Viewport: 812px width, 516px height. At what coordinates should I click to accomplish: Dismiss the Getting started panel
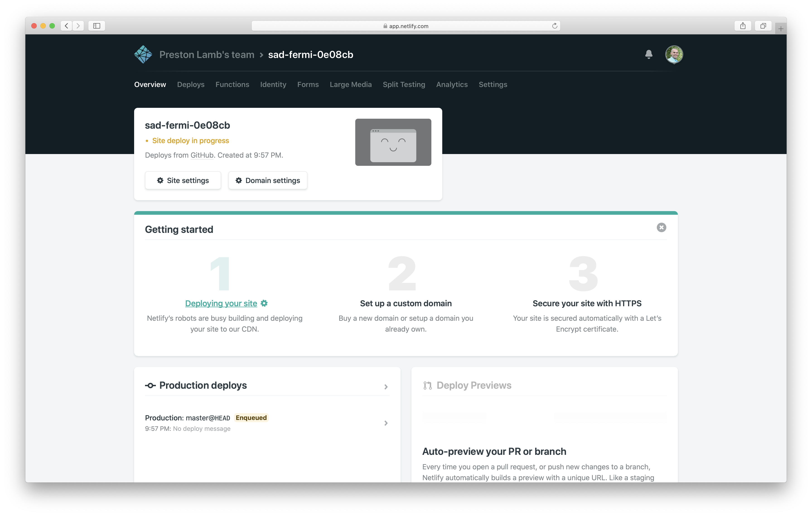pos(661,227)
